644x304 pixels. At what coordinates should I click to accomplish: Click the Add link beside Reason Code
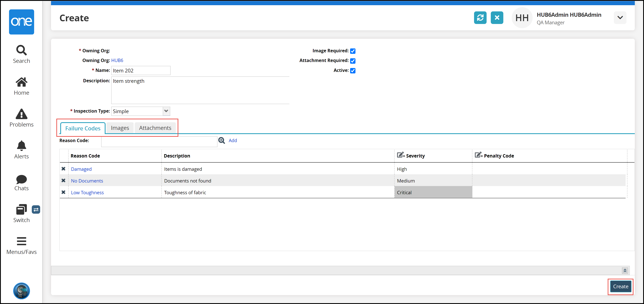point(233,140)
